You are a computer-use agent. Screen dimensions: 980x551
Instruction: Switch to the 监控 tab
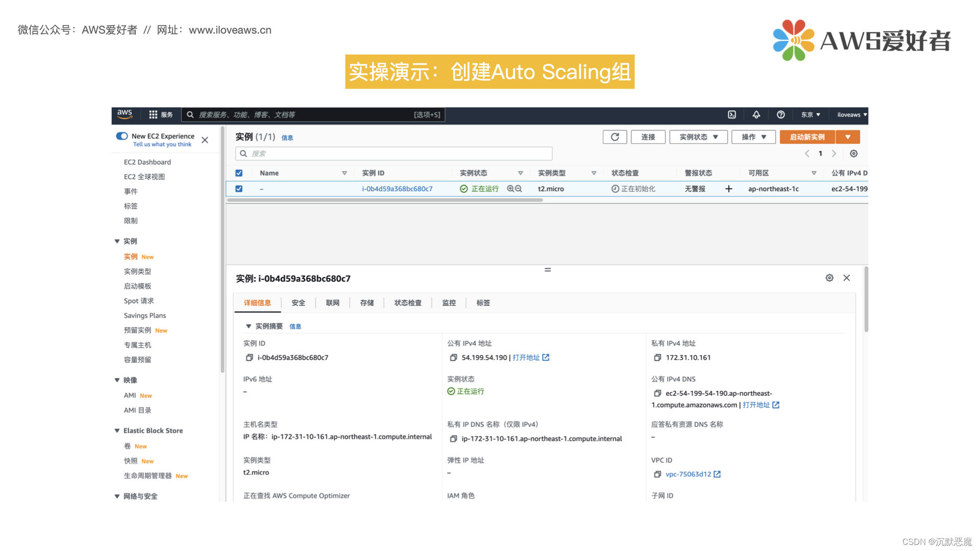coord(449,303)
